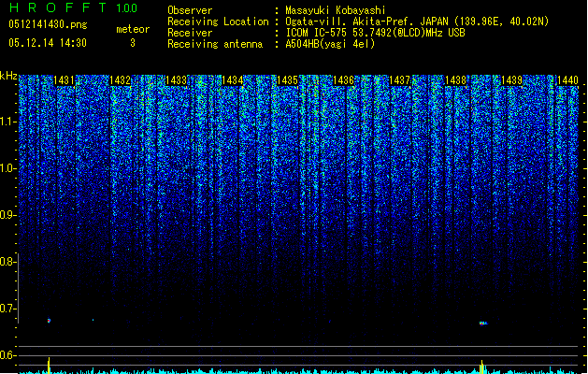Click observer name Masayuki Kobayashi
Image resolution: width=588 pixels, height=374 pixels.
[336, 10]
